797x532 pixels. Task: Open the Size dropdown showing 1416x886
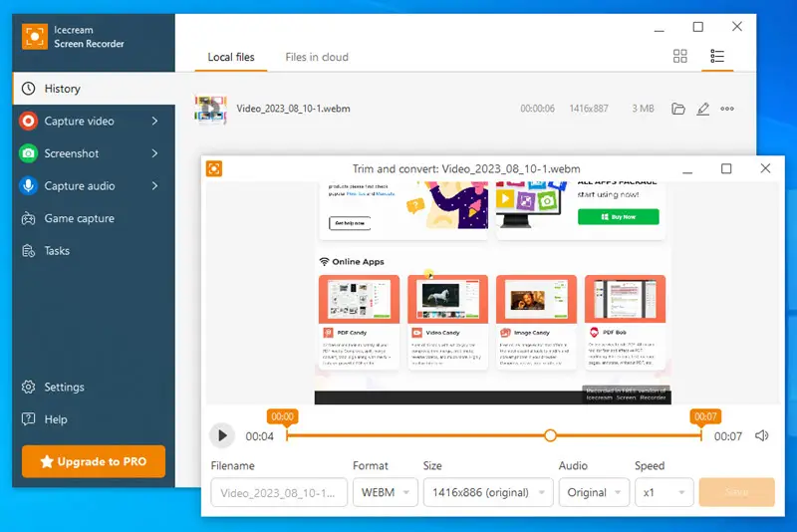pos(488,492)
